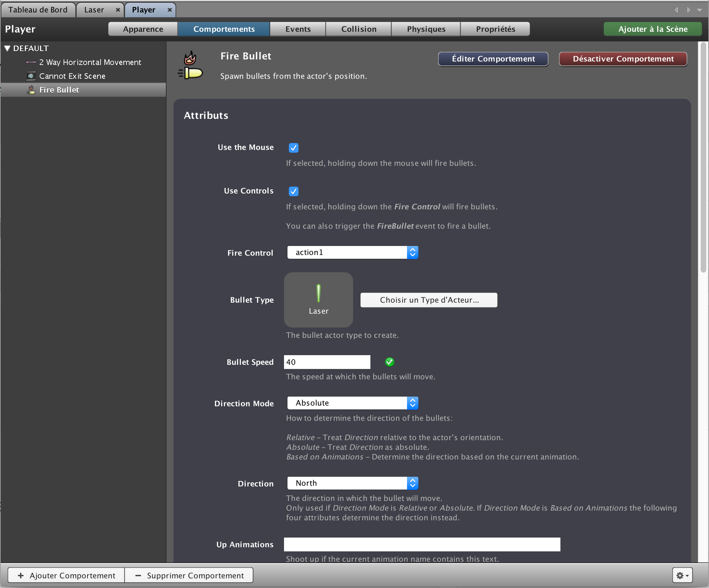Switch to the Physiques tab

(426, 28)
